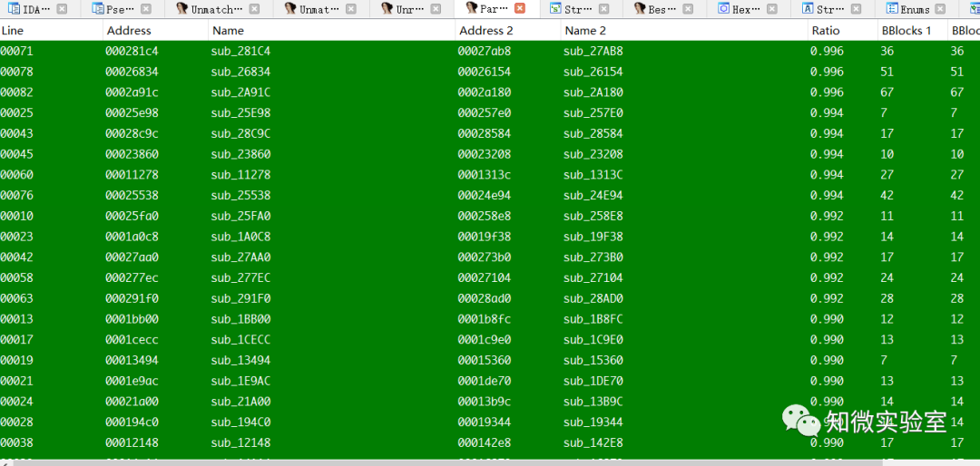Close the Pse… tab
This screenshot has height=466, width=980.
(x=145, y=9)
